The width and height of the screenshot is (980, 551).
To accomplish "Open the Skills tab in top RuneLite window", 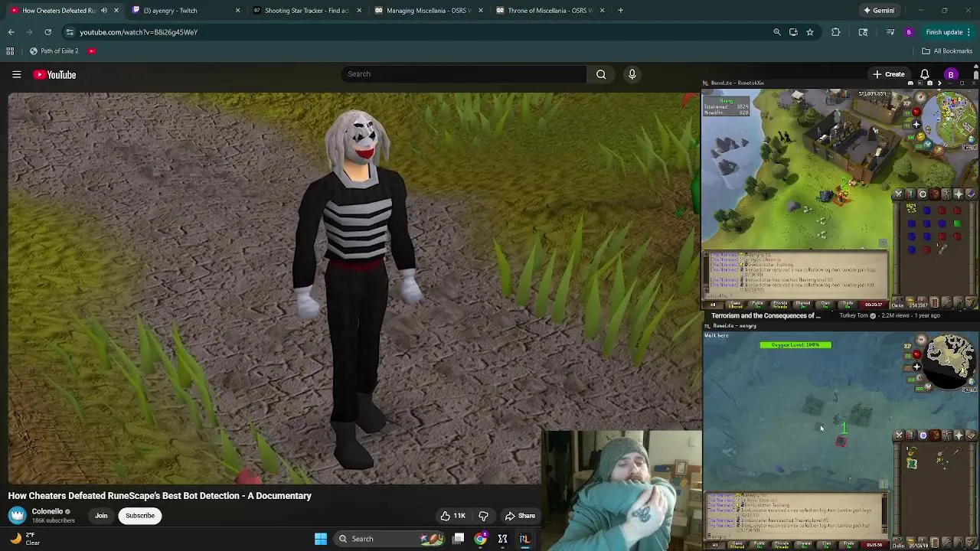I will coord(911,194).
